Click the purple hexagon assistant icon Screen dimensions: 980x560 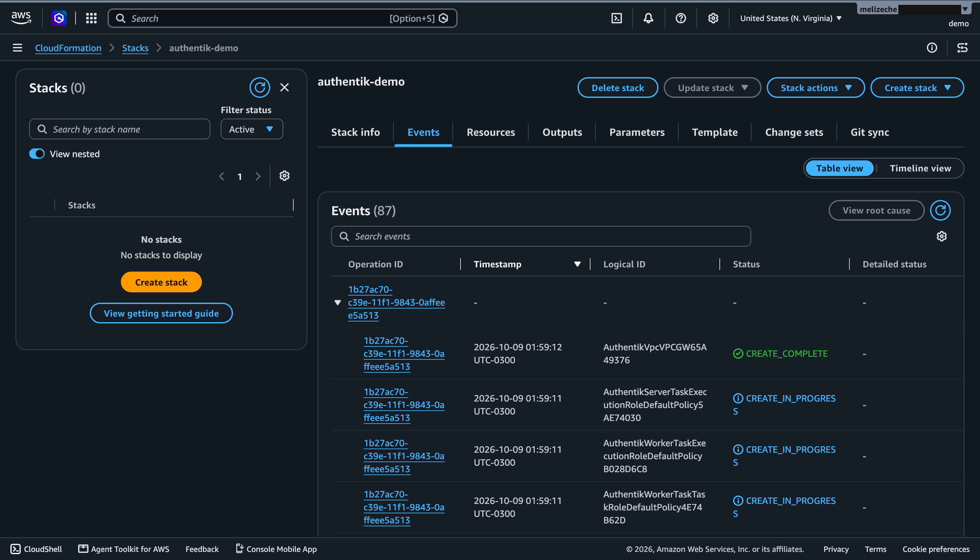point(59,18)
